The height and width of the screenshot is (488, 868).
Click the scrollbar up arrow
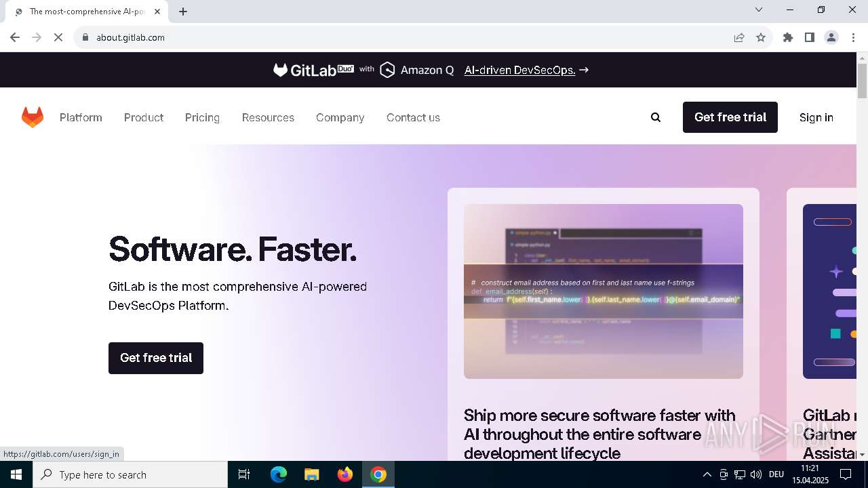(x=862, y=58)
